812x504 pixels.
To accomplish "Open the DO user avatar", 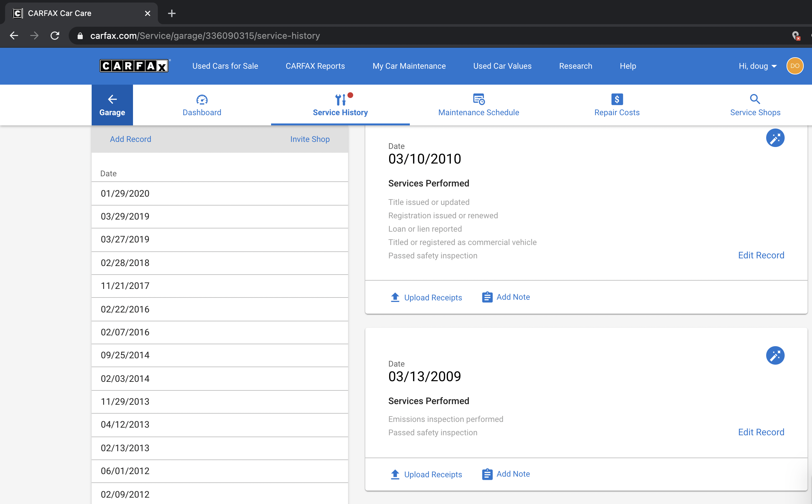I will pyautogui.click(x=795, y=66).
